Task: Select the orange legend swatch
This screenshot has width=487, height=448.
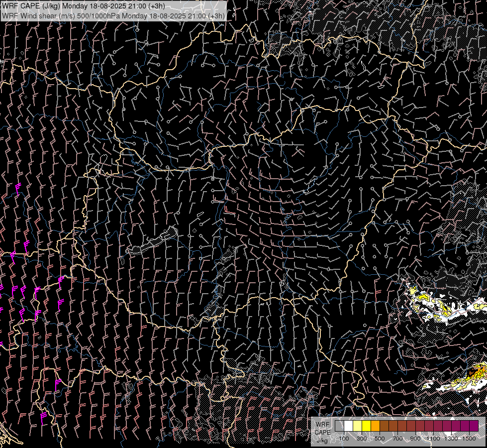Action: [375, 426]
